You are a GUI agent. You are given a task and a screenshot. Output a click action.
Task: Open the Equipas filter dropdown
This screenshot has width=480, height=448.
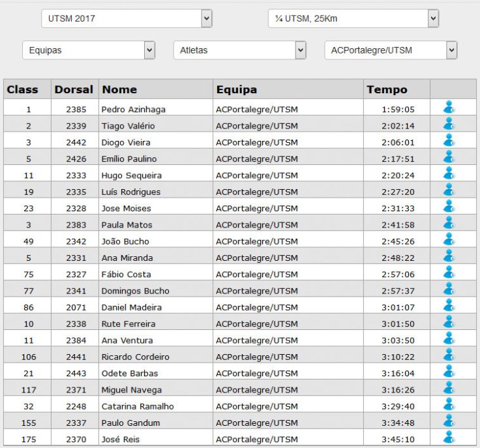coord(89,50)
